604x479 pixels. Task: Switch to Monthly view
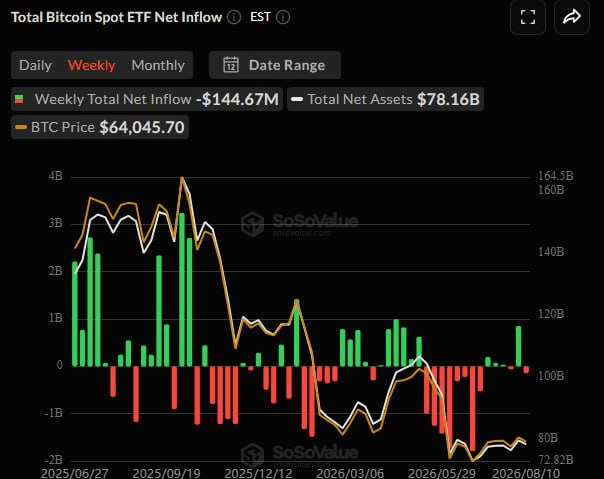158,65
